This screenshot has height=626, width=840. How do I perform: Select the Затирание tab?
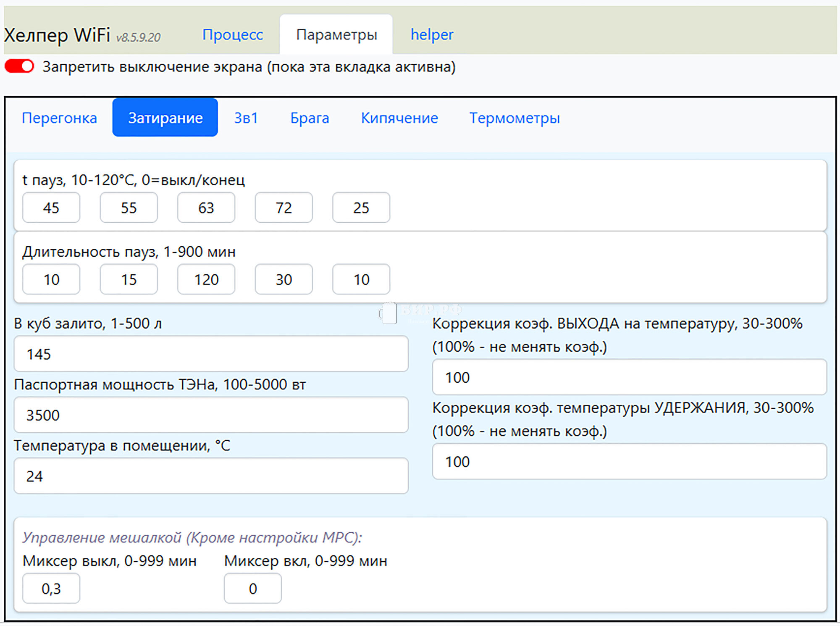[165, 118]
